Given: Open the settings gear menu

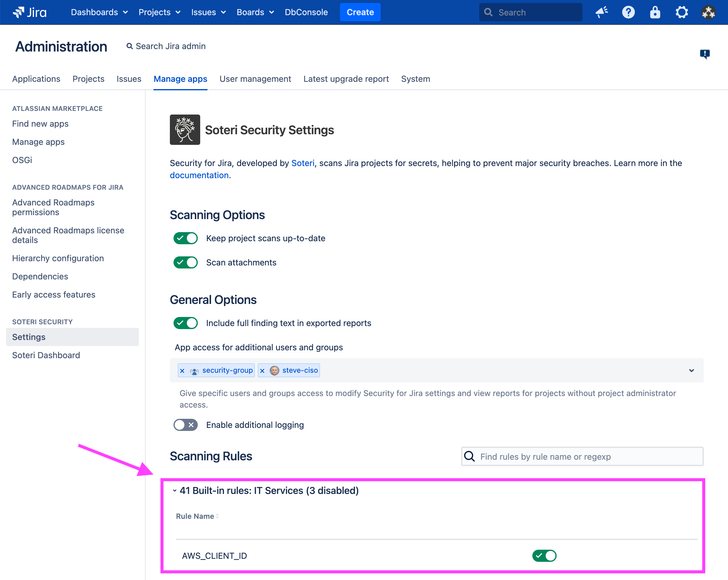Looking at the screenshot, I should (x=681, y=12).
